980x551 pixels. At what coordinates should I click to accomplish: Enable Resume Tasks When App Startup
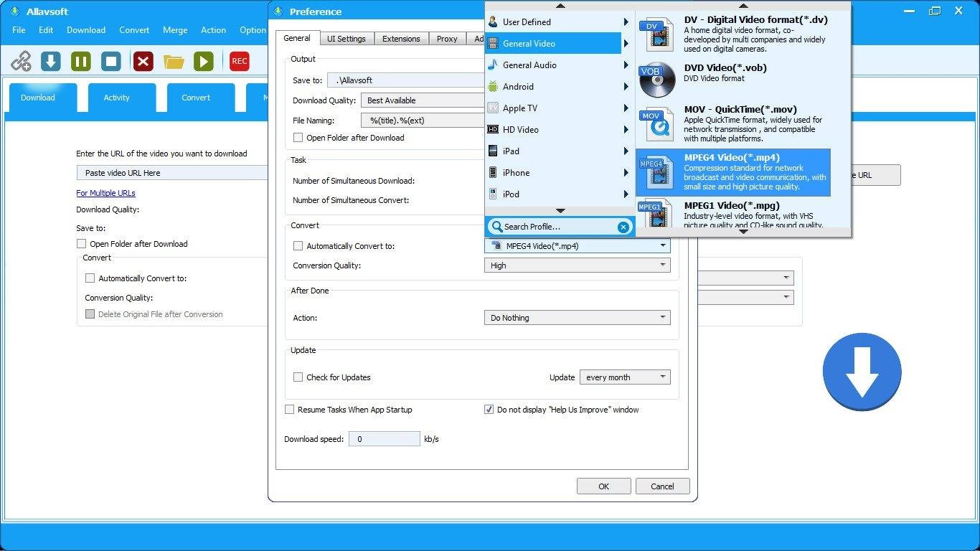[x=290, y=410]
